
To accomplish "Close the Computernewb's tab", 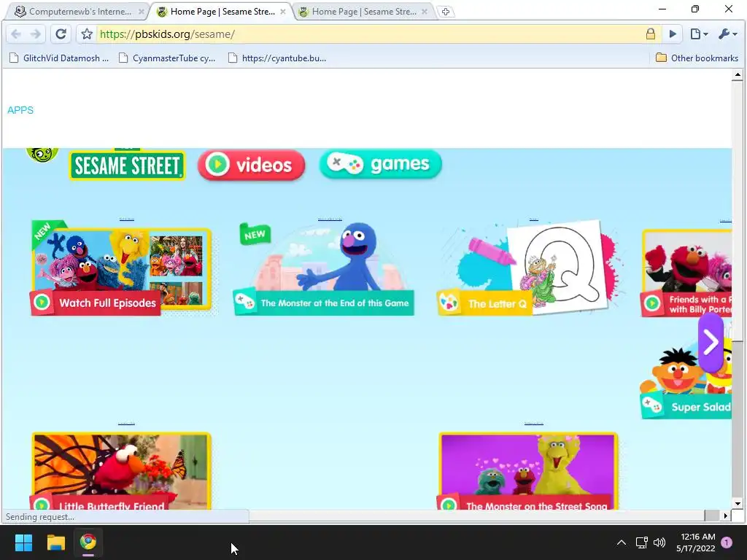I will tap(141, 12).
